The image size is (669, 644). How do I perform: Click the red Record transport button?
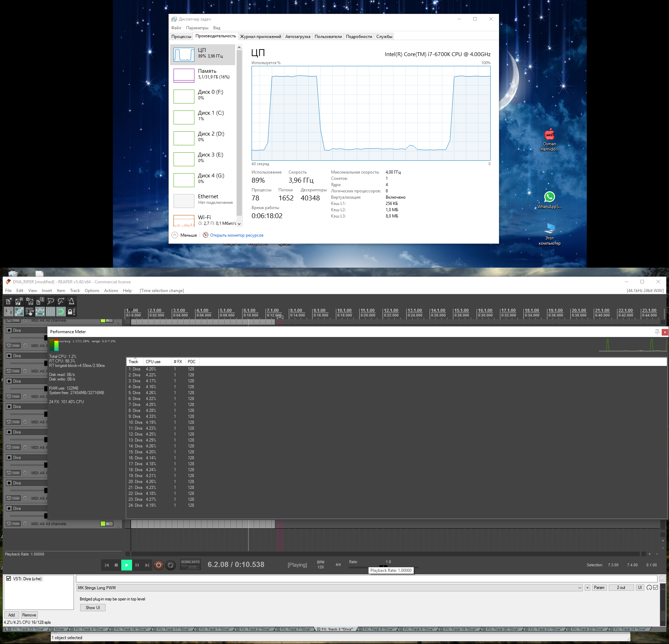coord(159,565)
